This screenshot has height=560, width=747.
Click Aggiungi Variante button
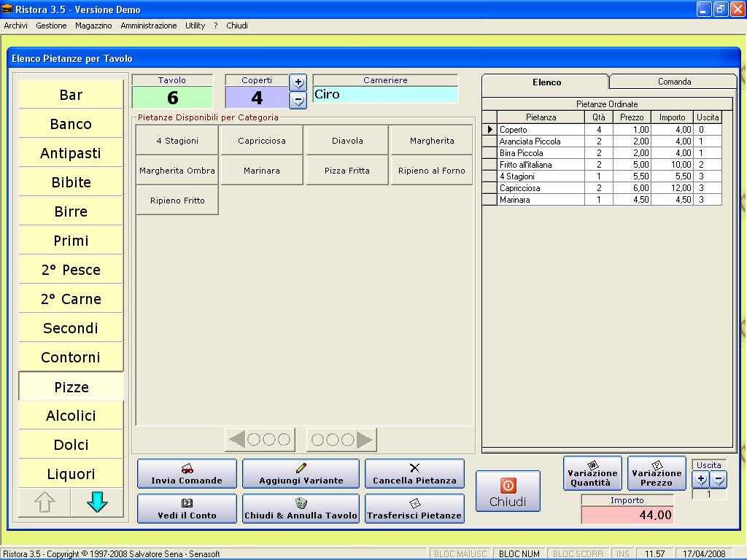(x=301, y=474)
